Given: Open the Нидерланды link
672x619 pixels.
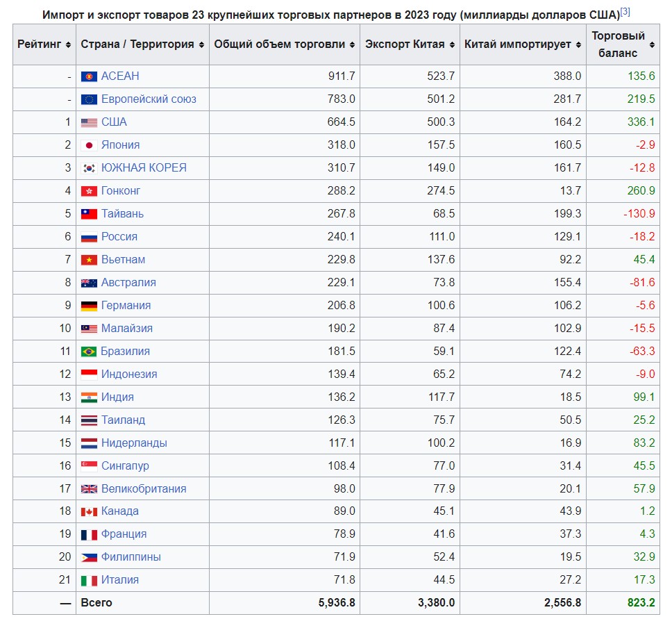Looking at the screenshot, I should click(134, 443).
